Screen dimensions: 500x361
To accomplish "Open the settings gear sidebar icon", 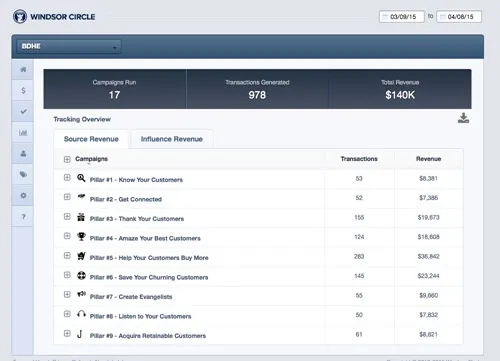I will [x=23, y=195].
